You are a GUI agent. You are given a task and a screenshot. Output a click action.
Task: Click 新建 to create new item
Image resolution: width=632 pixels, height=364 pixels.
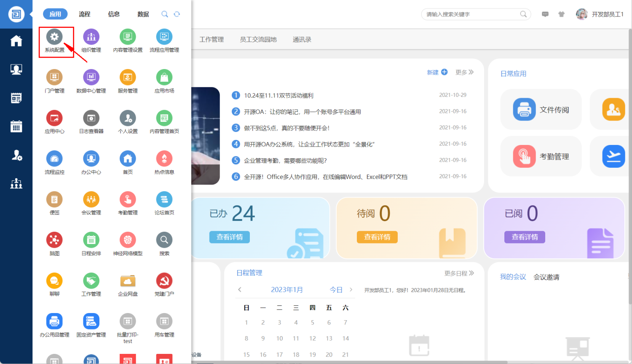coord(437,72)
